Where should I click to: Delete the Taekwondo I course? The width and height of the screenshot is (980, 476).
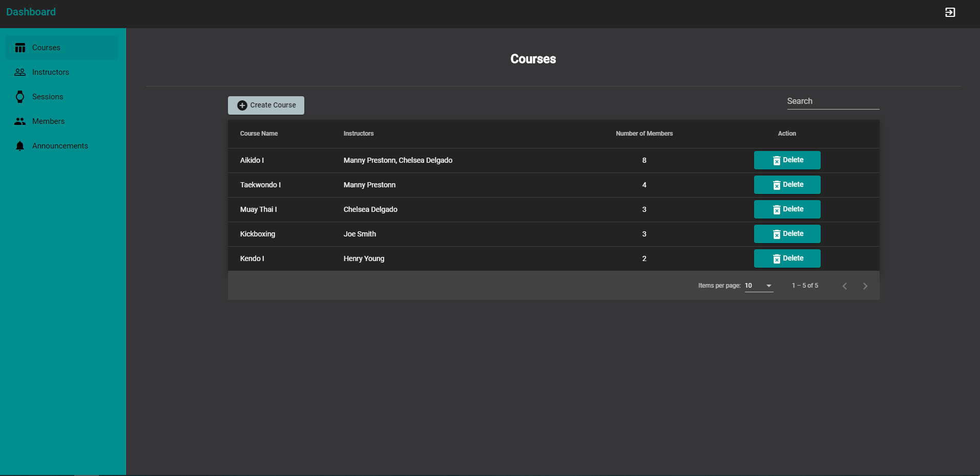pos(787,185)
